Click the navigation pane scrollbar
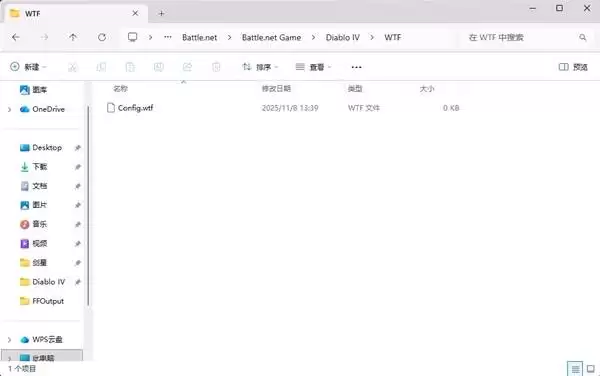The height and width of the screenshot is (376, 600). tap(88, 205)
